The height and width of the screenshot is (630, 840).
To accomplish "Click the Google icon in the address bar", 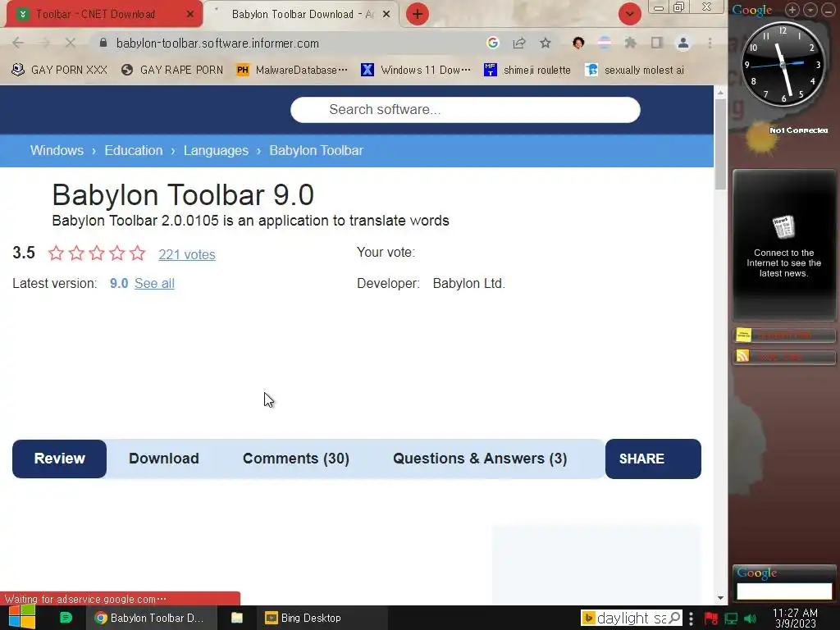I will pyautogui.click(x=493, y=43).
